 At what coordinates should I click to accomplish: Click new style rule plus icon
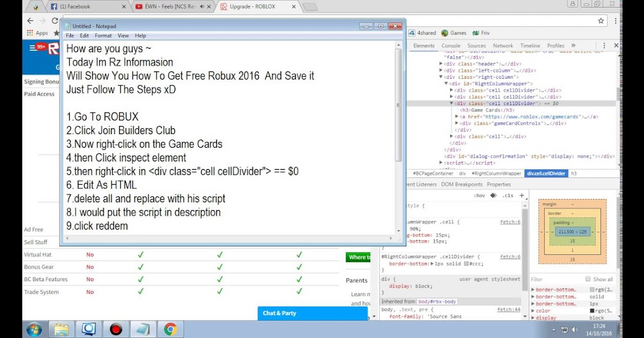click(522, 195)
